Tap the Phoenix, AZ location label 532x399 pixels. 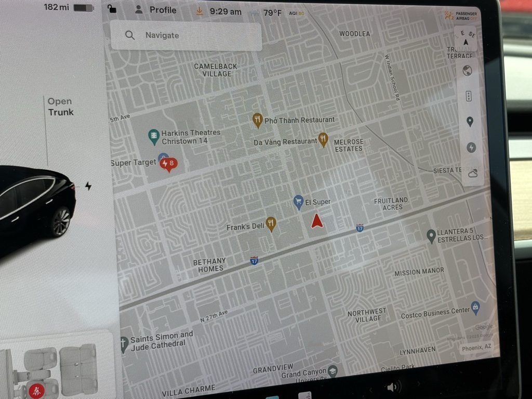pyautogui.click(x=476, y=348)
